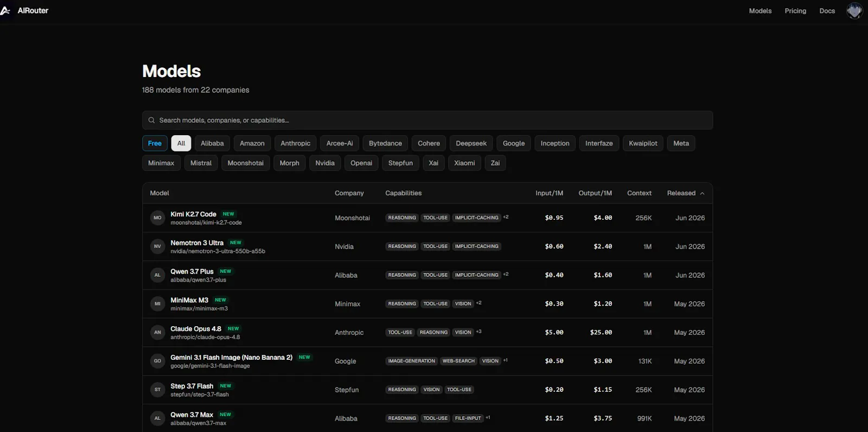The image size is (868, 432).
Task: Click the search magnifier icon
Action: click(x=151, y=120)
